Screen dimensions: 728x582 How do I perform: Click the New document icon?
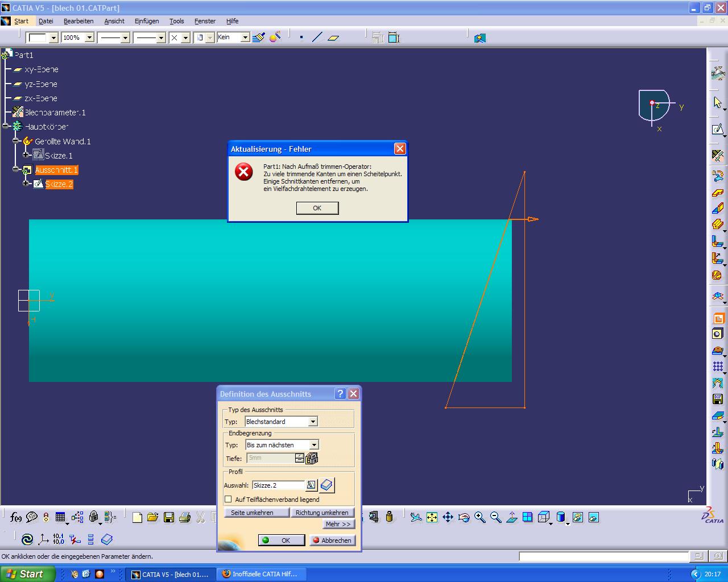(x=137, y=517)
